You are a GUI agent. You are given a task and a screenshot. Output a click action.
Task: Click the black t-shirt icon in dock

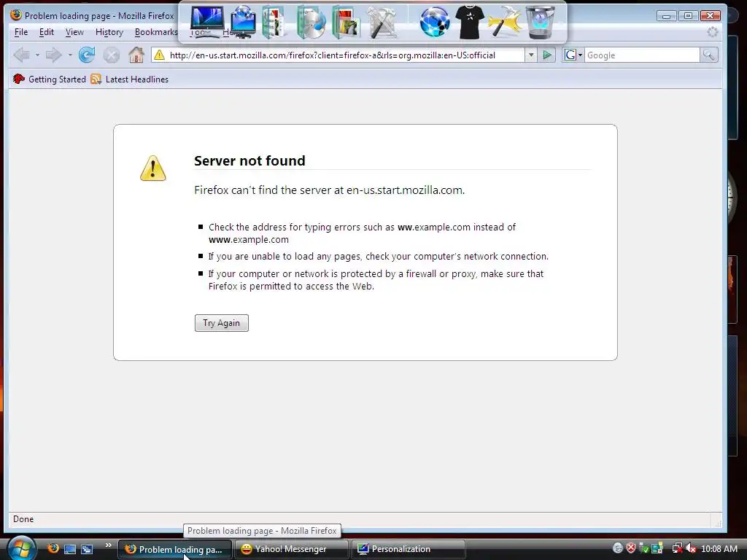click(470, 22)
